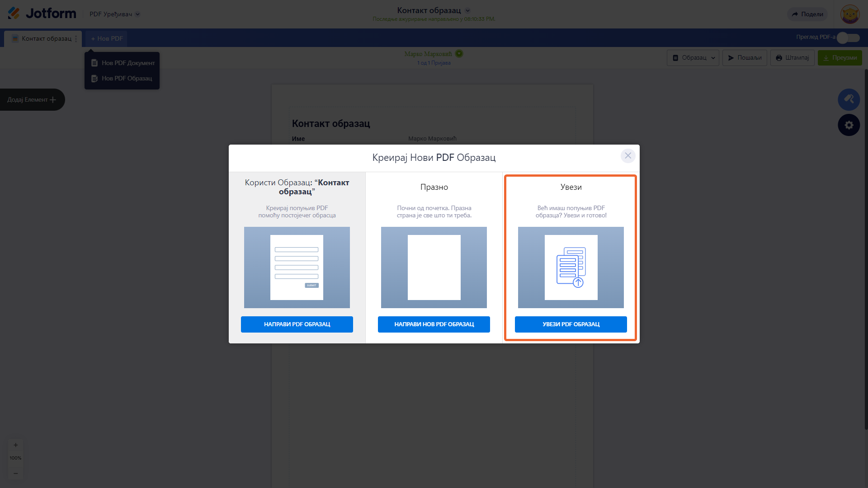Click the zoom in plus icon
The width and height of the screenshot is (868, 488).
coord(15,445)
